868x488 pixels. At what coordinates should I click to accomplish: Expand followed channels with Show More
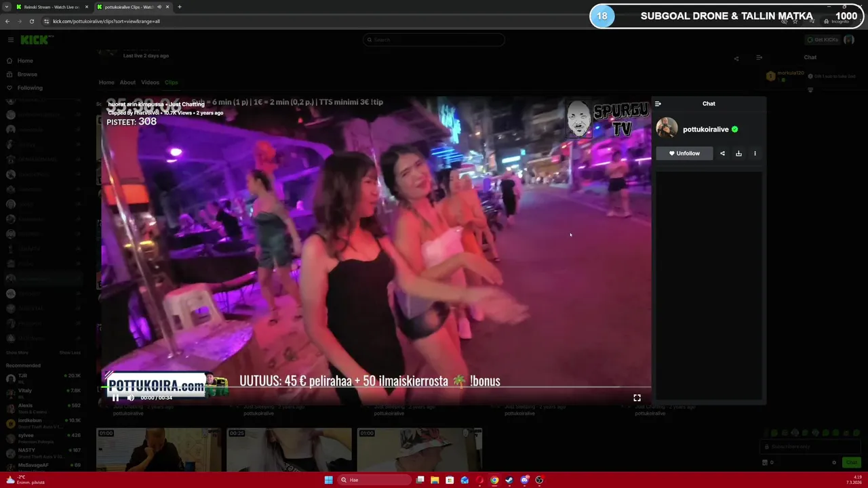point(17,352)
